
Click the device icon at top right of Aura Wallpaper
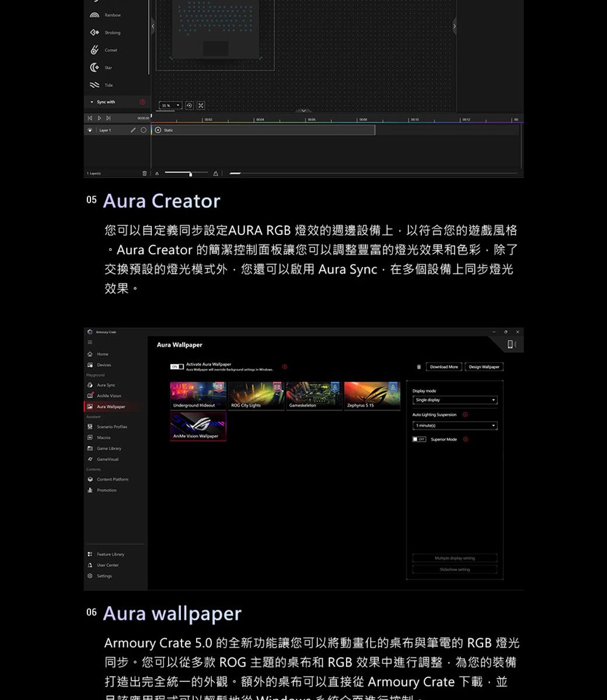click(511, 345)
